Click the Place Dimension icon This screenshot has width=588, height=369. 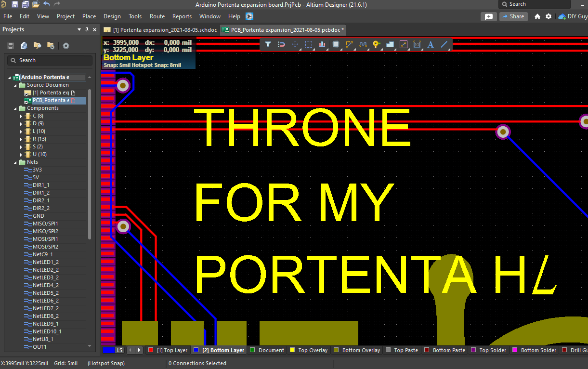tap(417, 44)
